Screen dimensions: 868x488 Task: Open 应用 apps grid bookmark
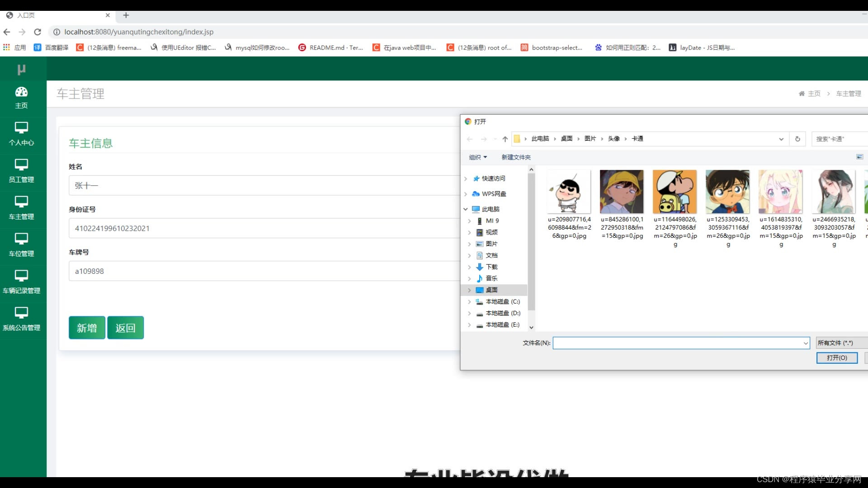point(14,47)
